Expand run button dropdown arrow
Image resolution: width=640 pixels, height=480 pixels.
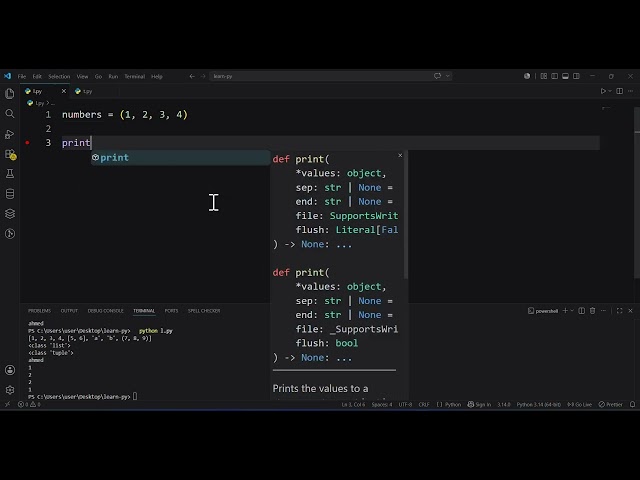tap(610, 91)
